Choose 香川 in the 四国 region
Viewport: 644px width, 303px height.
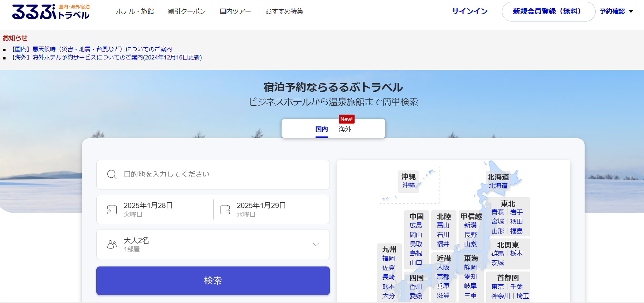pyautogui.click(x=416, y=287)
